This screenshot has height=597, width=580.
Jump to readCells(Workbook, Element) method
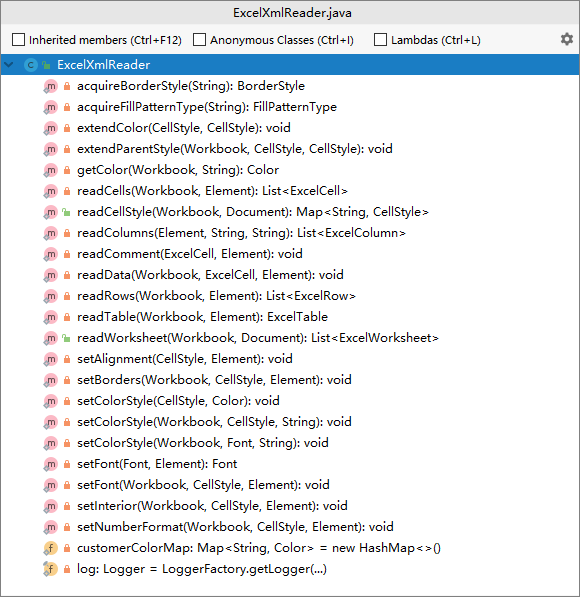pos(213,191)
